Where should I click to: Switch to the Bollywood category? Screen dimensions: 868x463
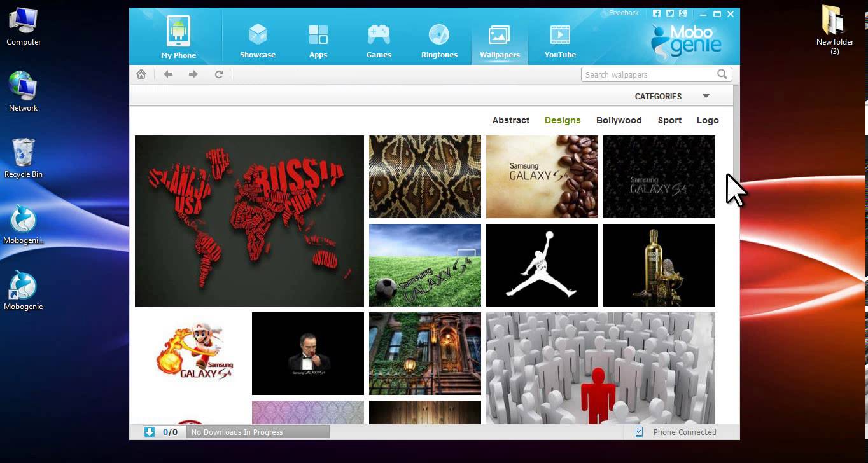click(619, 120)
